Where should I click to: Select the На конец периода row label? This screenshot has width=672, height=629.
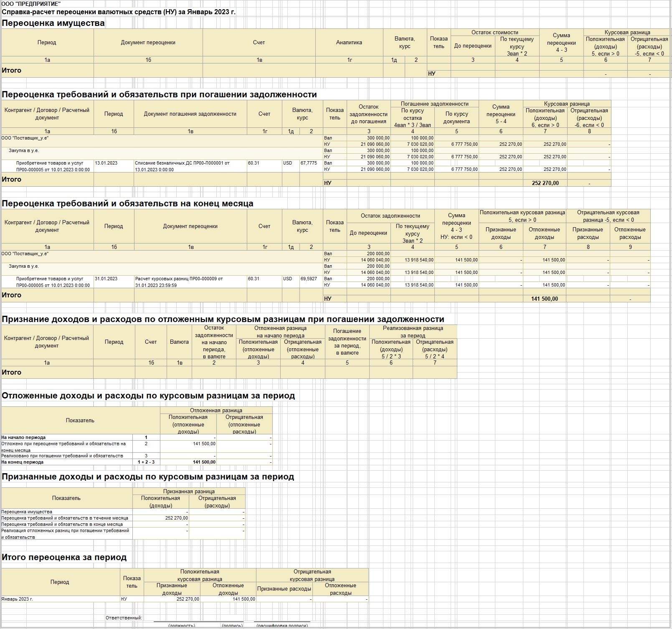(23, 462)
